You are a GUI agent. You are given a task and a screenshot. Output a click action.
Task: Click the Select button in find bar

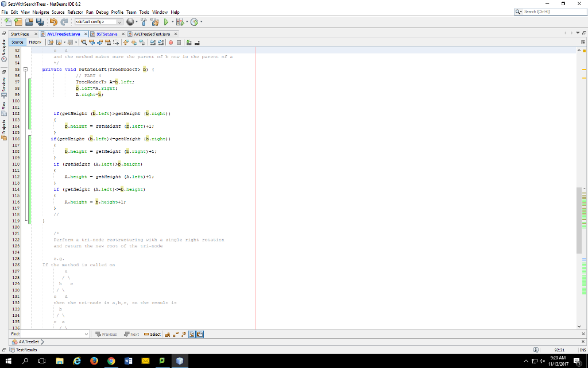[152, 334]
